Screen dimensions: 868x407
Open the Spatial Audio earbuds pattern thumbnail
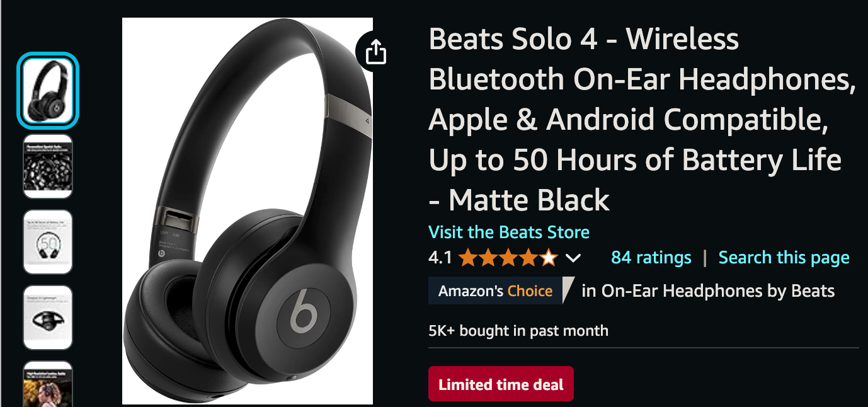tap(47, 166)
